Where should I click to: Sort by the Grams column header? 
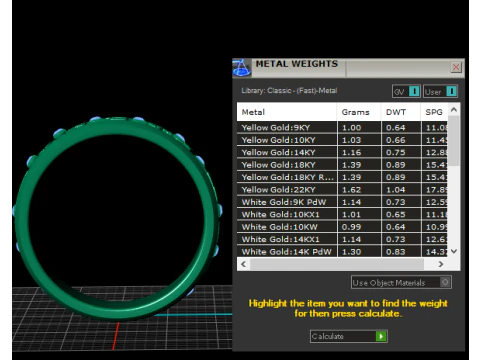[x=359, y=112]
